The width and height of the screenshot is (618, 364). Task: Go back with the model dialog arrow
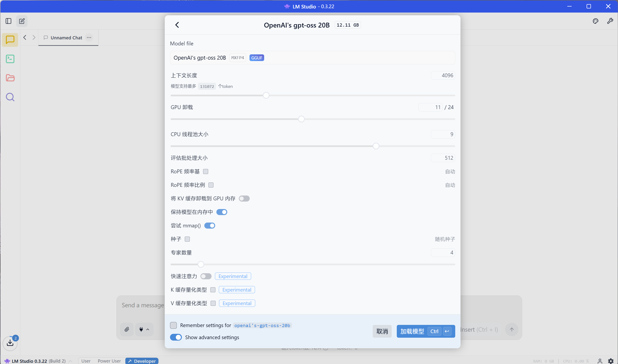tap(177, 25)
